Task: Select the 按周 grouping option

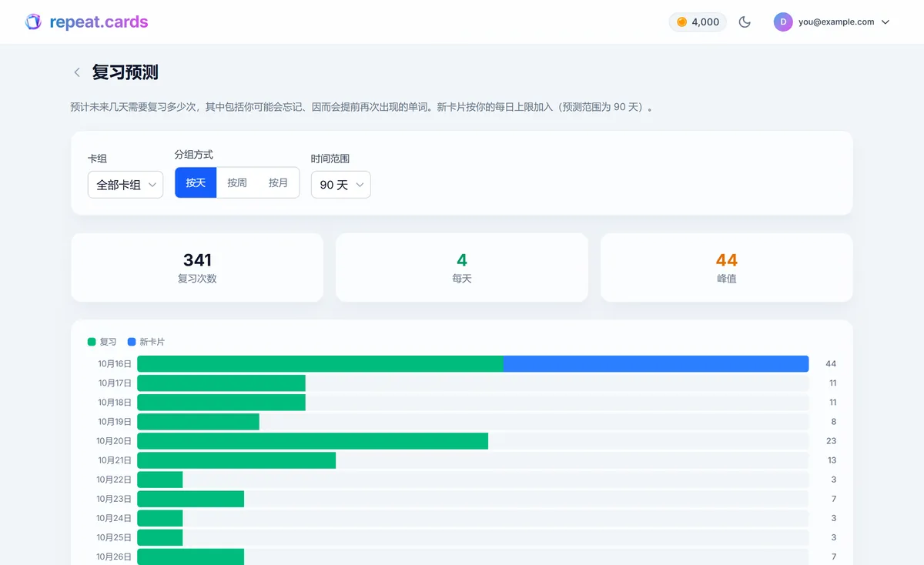Action: point(237,182)
